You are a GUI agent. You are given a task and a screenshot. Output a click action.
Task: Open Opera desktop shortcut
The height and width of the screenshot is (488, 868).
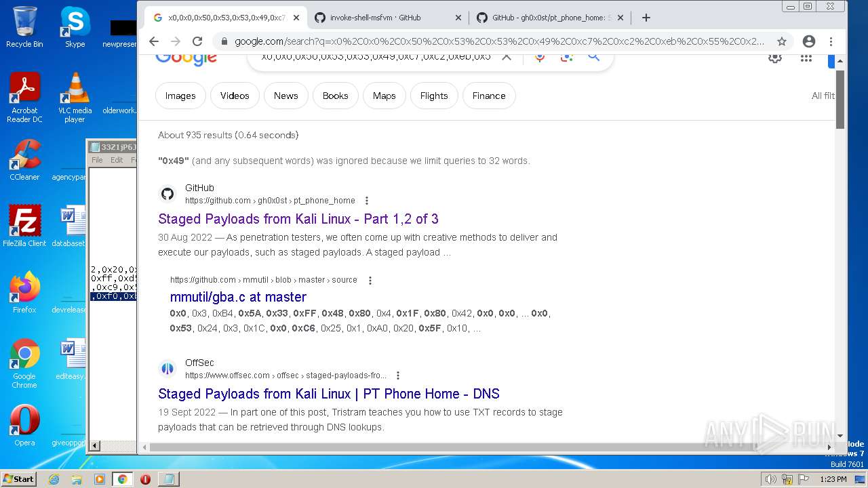pyautogui.click(x=24, y=426)
